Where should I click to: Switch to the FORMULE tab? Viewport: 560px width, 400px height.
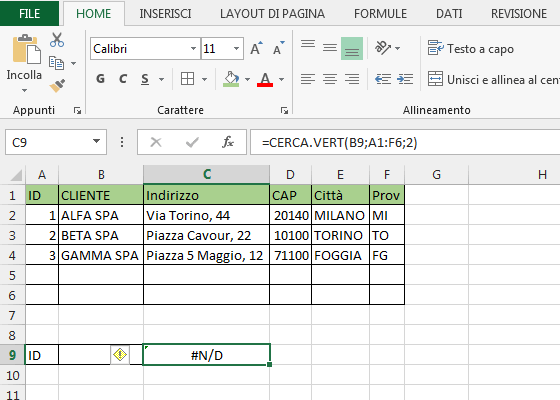(x=380, y=14)
